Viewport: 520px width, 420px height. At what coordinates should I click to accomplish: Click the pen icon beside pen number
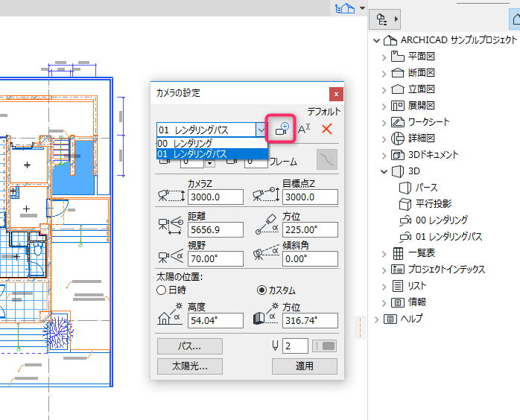click(x=275, y=346)
